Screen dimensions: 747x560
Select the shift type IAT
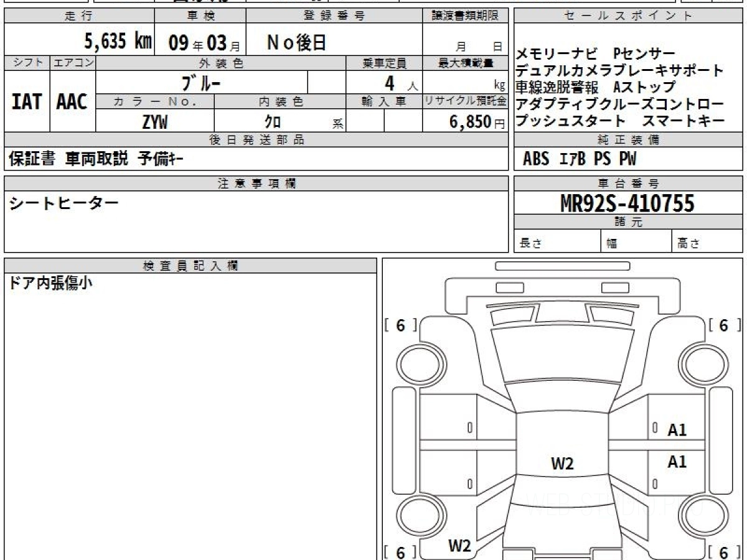point(27,102)
